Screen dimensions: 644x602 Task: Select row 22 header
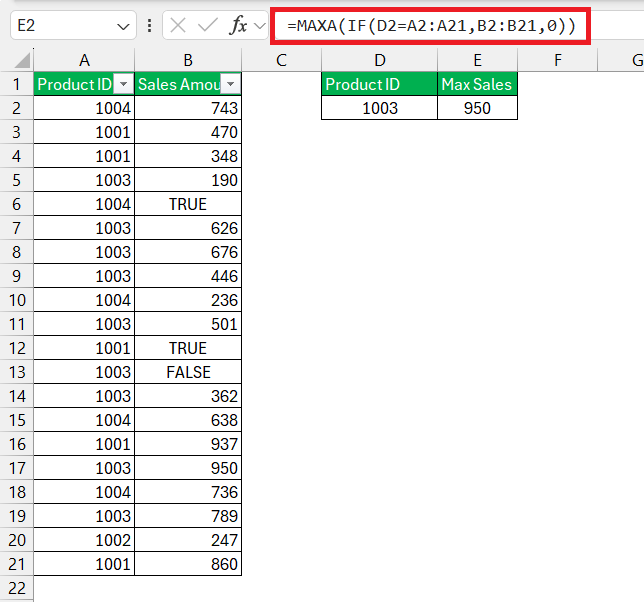[16, 588]
